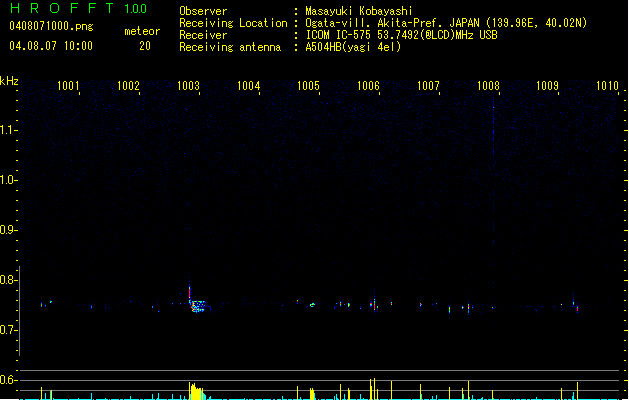
Task: Click the 0.9 kHz frequency axis label
Action: coord(7,230)
